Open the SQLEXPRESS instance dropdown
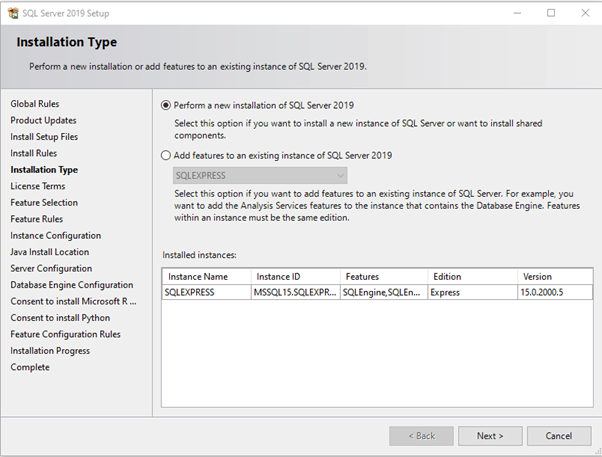The image size is (602, 457). click(260, 176)
